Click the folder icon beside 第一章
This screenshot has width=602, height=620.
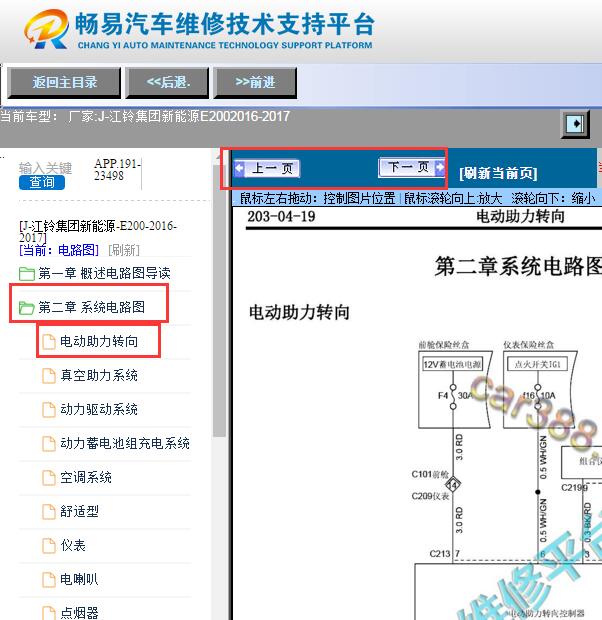click(27, 274)
